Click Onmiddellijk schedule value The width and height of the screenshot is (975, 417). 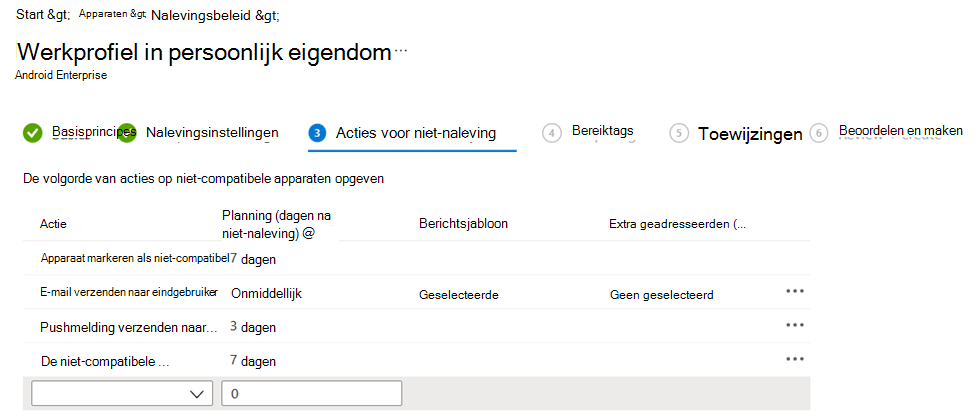[x=266, y=294]
